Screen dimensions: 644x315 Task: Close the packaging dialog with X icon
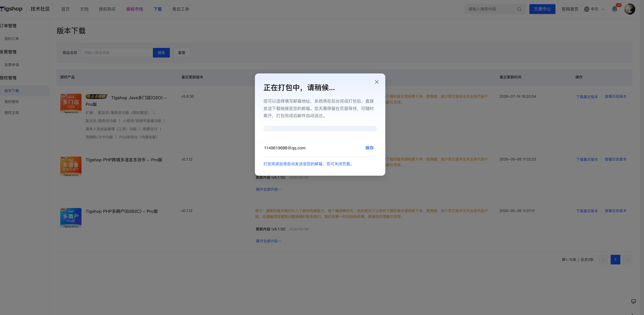tap(377, 82)
